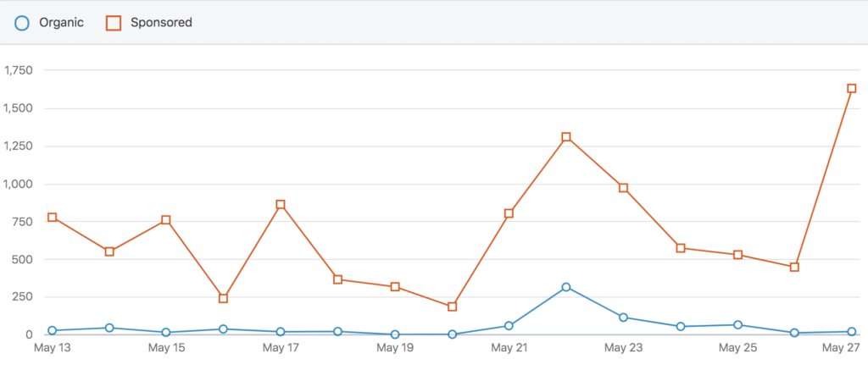Click the Organic marker on May 27
This screenshot has width=868, height=370.
[x=852, y=332]
